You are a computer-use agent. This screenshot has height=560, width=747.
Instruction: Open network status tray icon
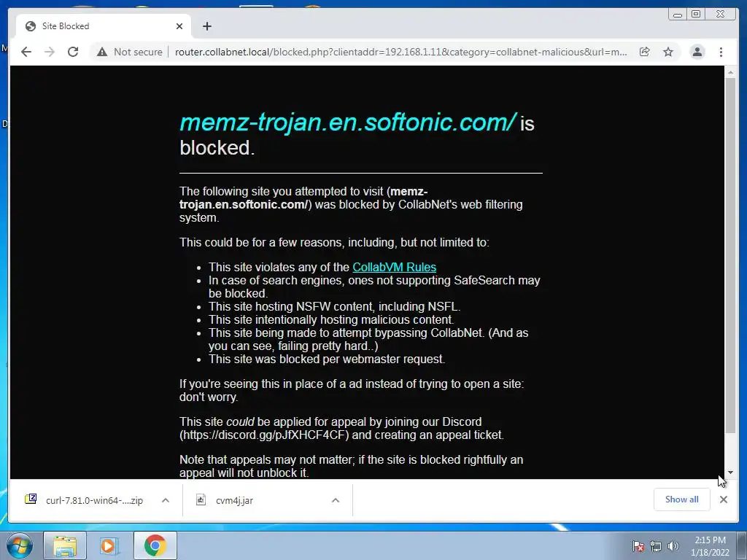[x=656, y=545]
